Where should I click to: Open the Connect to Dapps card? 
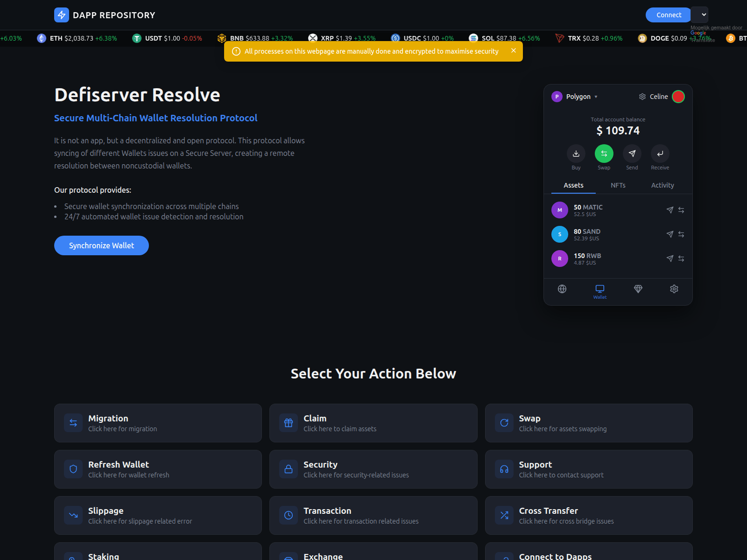tap(589, 551)
